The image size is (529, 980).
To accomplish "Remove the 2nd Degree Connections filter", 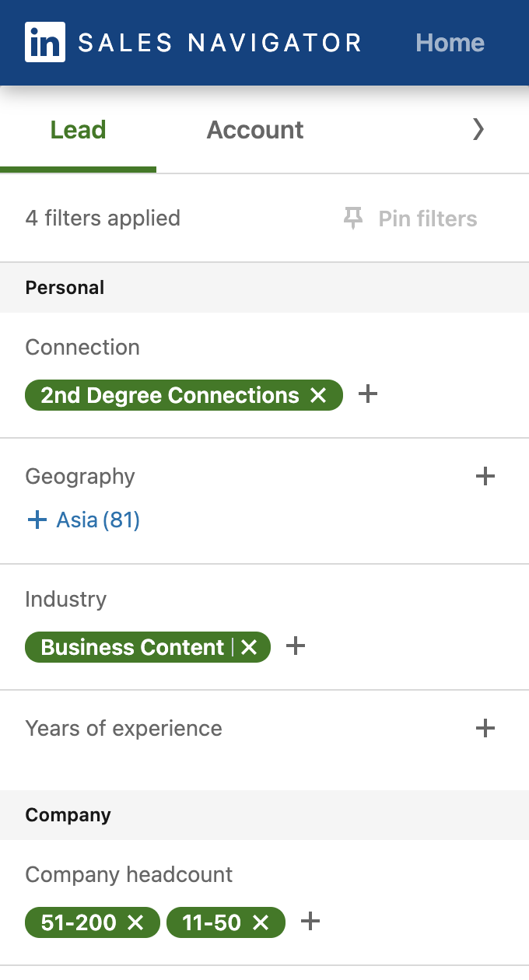I will coord(318,395).
